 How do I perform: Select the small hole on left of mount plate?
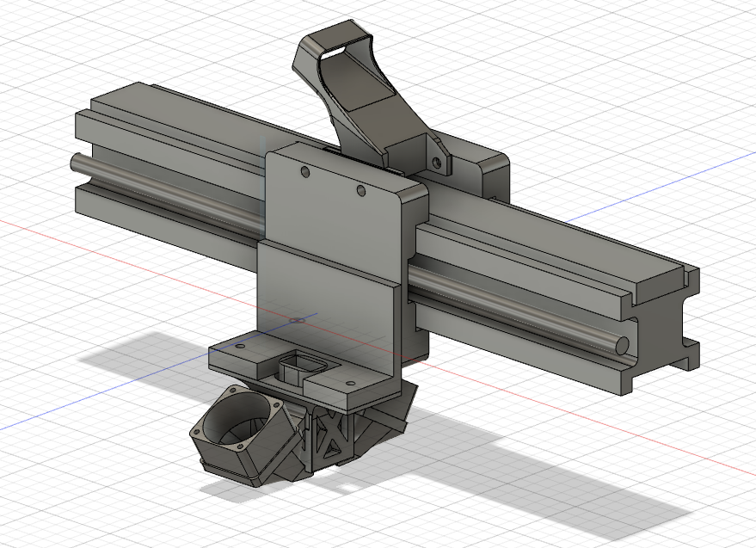coord(239,347)
